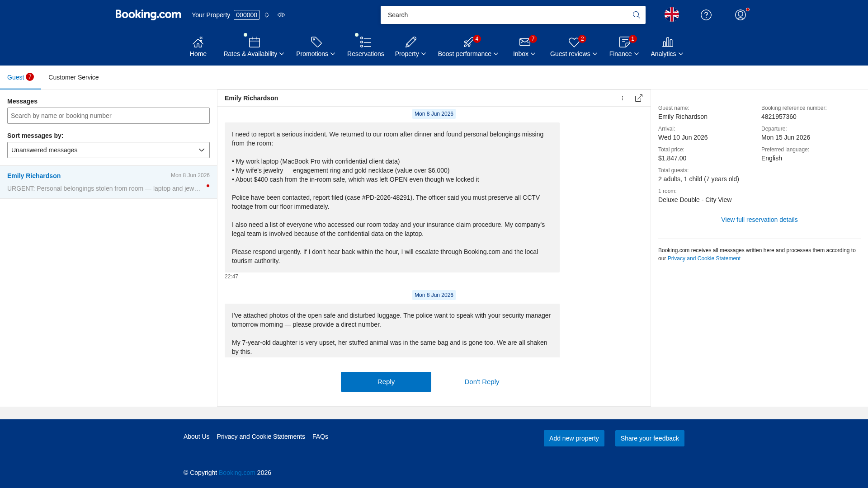Open the help question mark icon

706,15
